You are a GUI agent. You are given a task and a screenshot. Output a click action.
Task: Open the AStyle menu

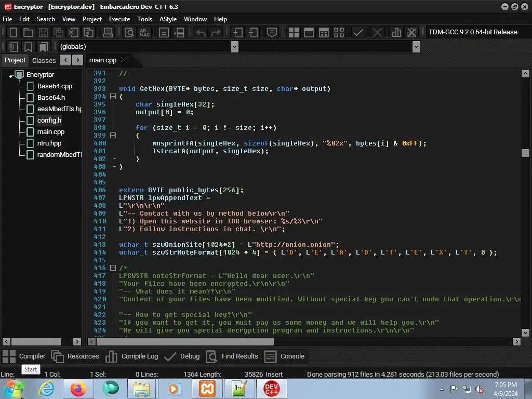click(x=168, y=19)
